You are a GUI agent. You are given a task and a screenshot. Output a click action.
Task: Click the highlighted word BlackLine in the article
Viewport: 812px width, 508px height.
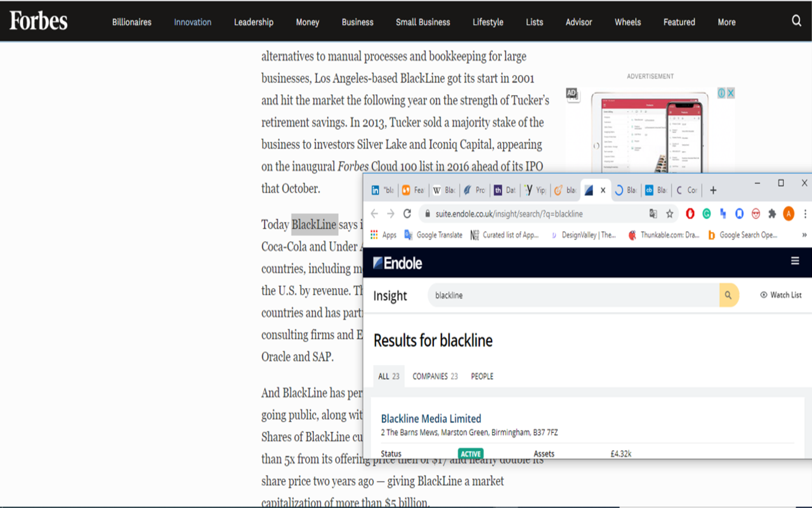[x=315, y=225]
